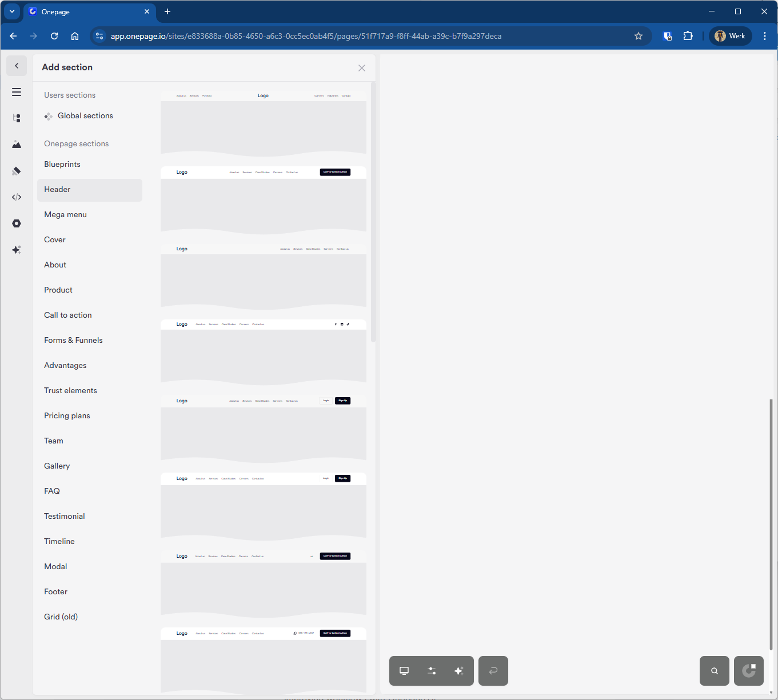
Task: Open the design paint icon in sidebar
Action: (x=17, y=171)
